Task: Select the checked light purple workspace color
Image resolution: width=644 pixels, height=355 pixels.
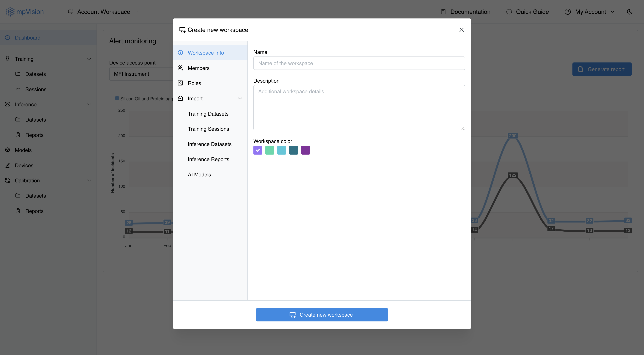Action: [x=258, y=150]
